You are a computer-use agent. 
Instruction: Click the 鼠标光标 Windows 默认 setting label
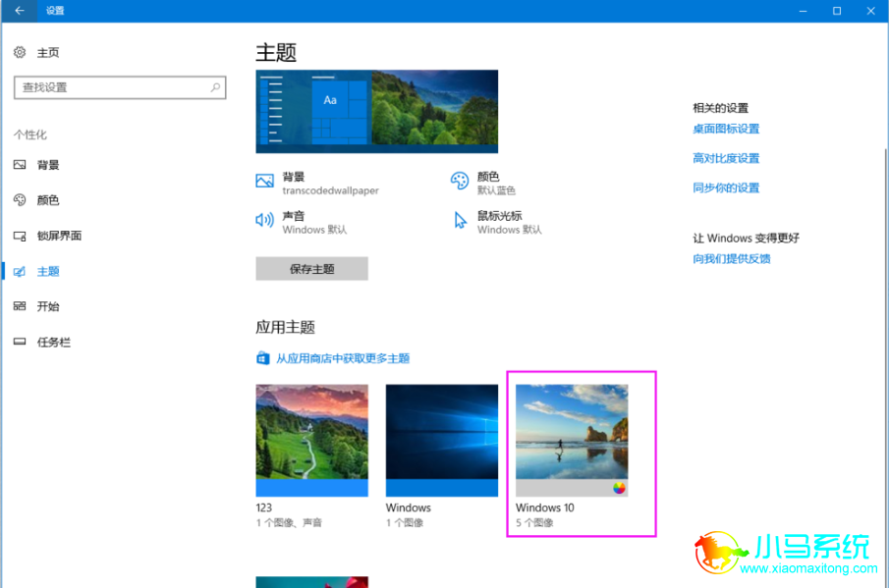point(509,222)
